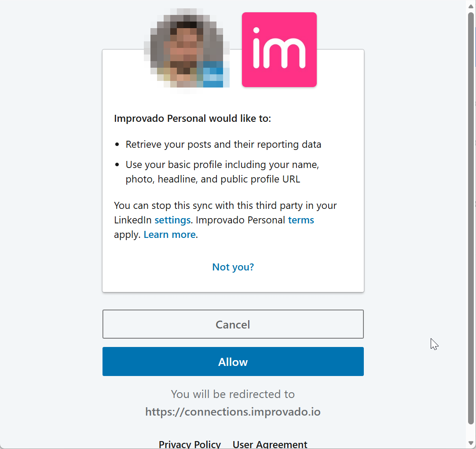The height and width of the screenshot is (449, 476).
Task: Click the pink Improvado "im" logo
Action: [279, 50]
